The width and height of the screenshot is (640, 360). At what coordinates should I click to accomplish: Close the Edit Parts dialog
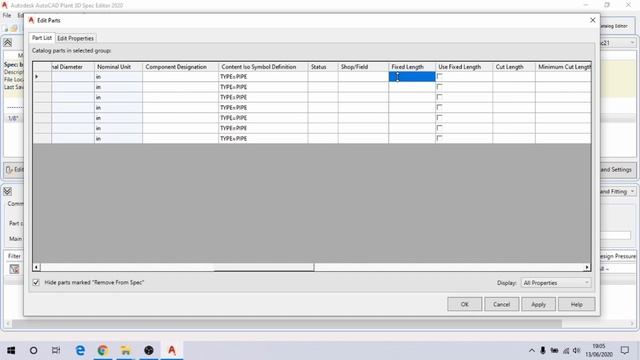[x=593, y=20]
